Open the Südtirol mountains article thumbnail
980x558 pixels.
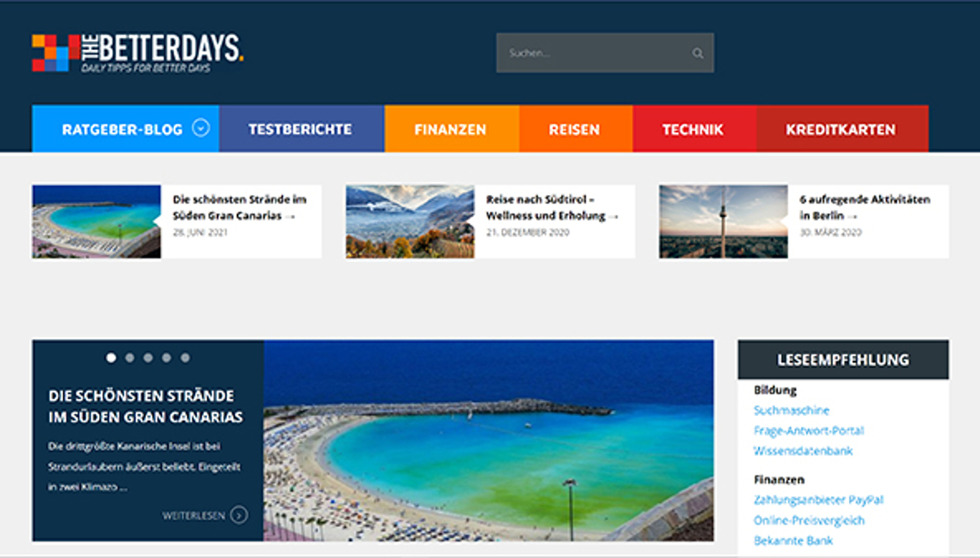[410, 222]
